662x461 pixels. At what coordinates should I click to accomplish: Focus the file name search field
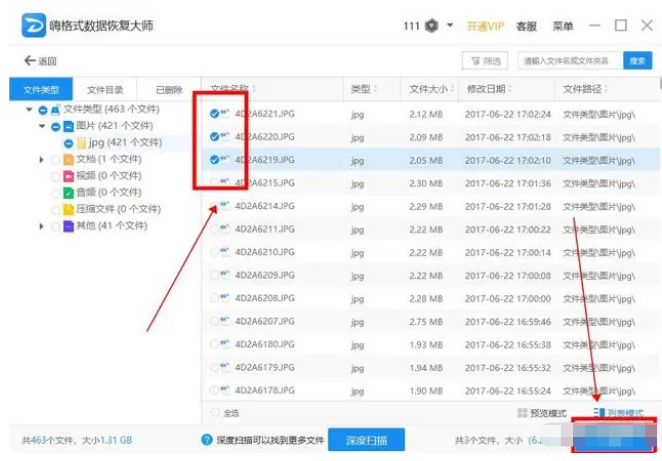[x=570, y=61]
